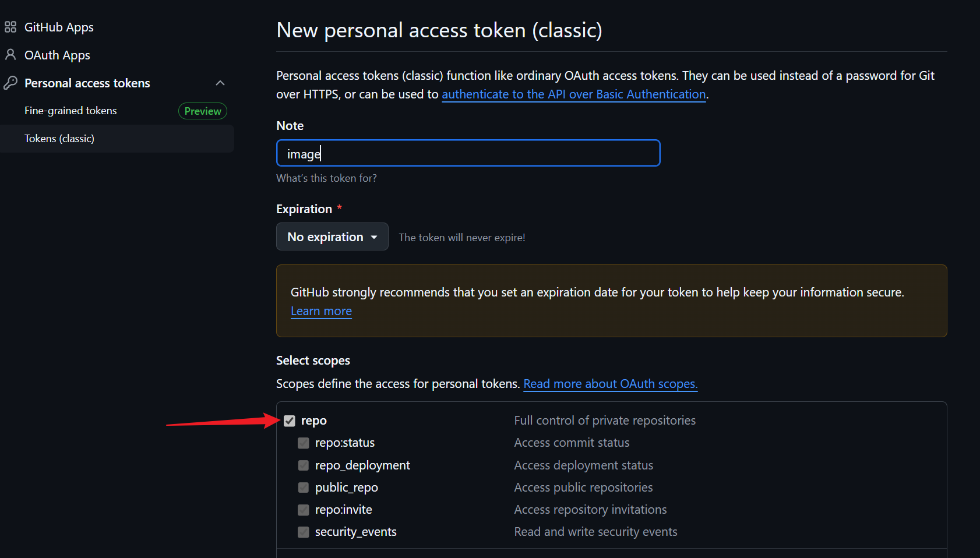This screenshot has height=558, width=980.
Task: Toggle the repo_deployment checkbox
Action: (x=304, y=465)
